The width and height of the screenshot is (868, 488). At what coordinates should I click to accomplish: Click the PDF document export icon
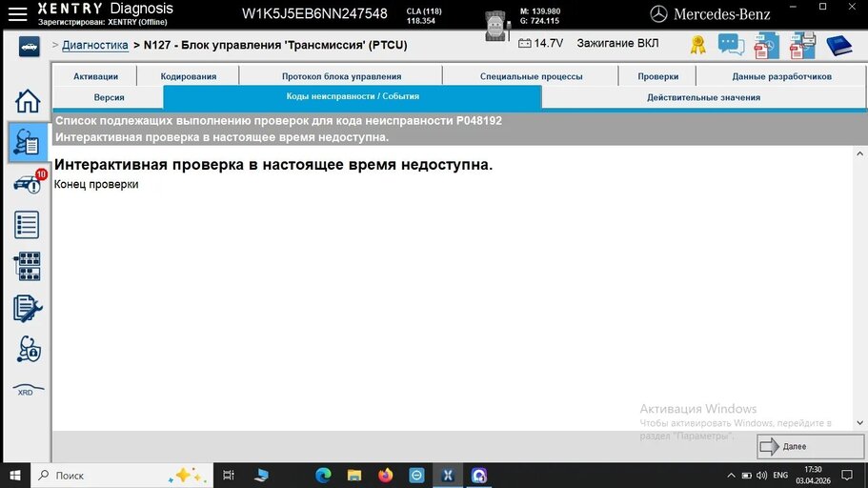[766, 46]
